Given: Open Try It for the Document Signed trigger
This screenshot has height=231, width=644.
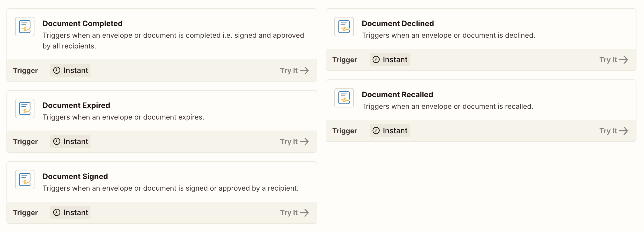Looking at the screenshot, I should point(295,212).
